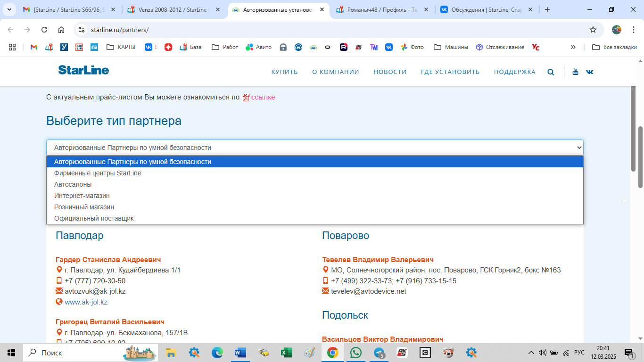Open Машины bookmarks folder
Viewport: 644px width, 362px height.
(451, 47)
